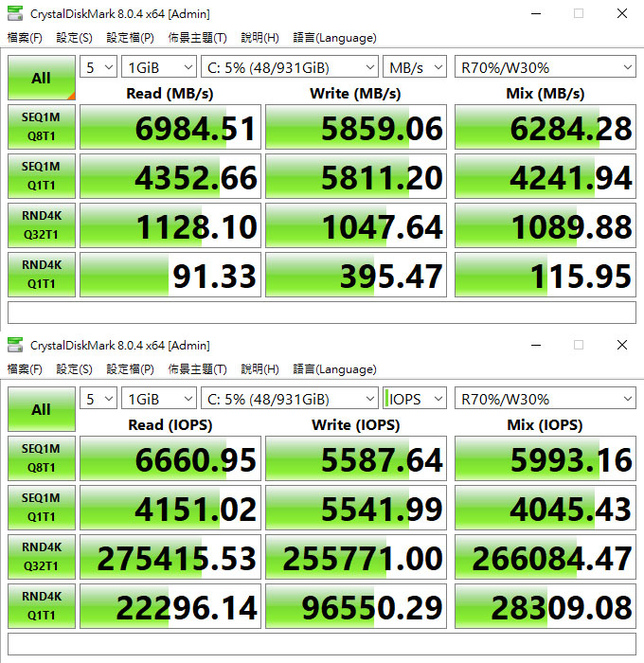This screenshot has width=644, height=663.
Task: Click the 5859.06 sequential write result
Action: click(x=356, y=127)
